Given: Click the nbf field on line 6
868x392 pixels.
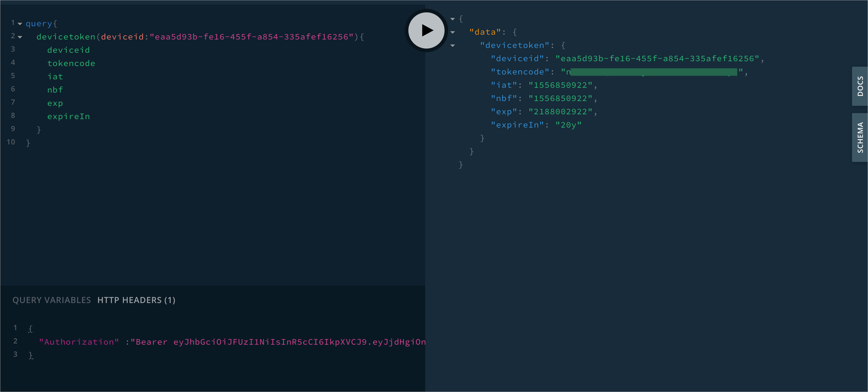Looking at the screenshot, I should point(55,90).
